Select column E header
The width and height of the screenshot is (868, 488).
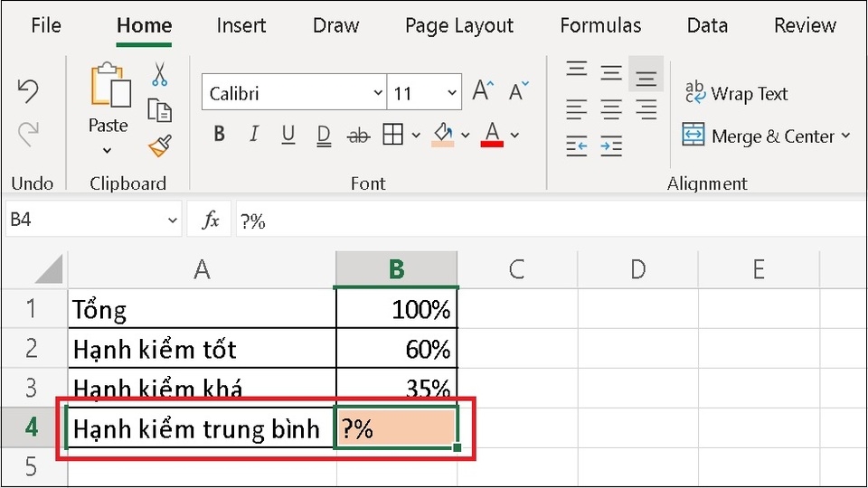[759, 269]
